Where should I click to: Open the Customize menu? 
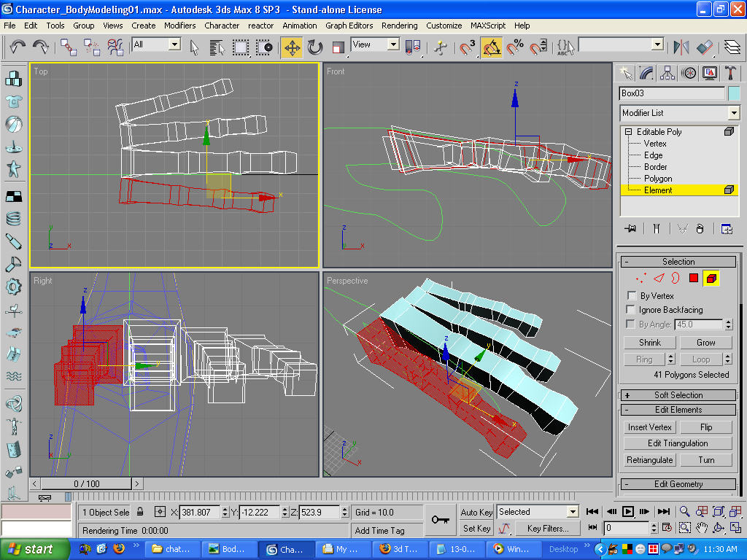tap(444, 26)
